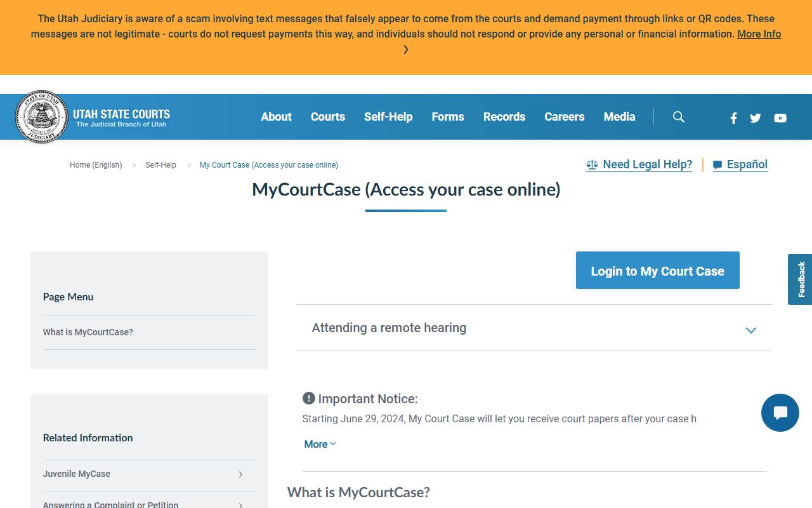The height and width of the screenshot is (508, 812).
Task: Follow the More Info scam alert link
Action: pyautogui.click(x=759, y=34)
